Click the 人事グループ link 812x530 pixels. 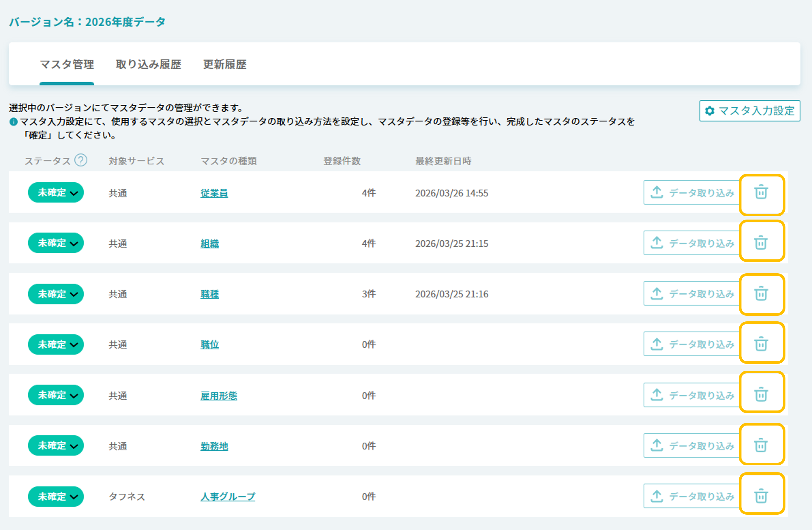tap(227, 497)
